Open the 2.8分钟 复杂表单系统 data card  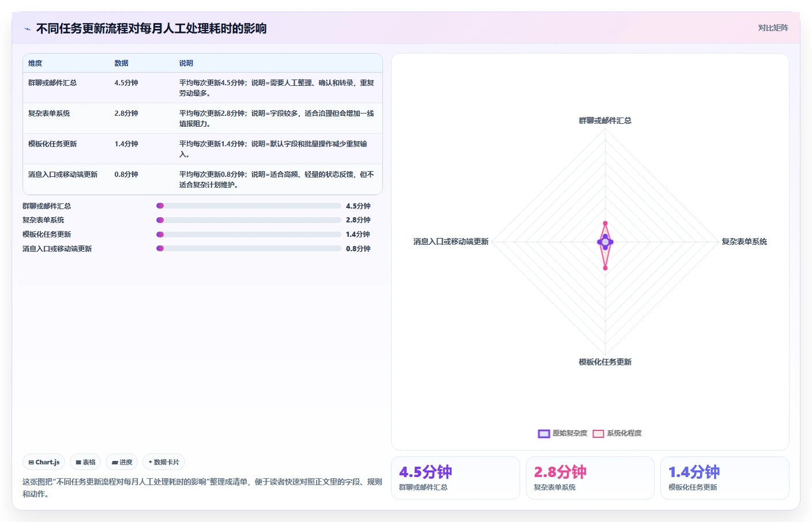click(590, 478)
